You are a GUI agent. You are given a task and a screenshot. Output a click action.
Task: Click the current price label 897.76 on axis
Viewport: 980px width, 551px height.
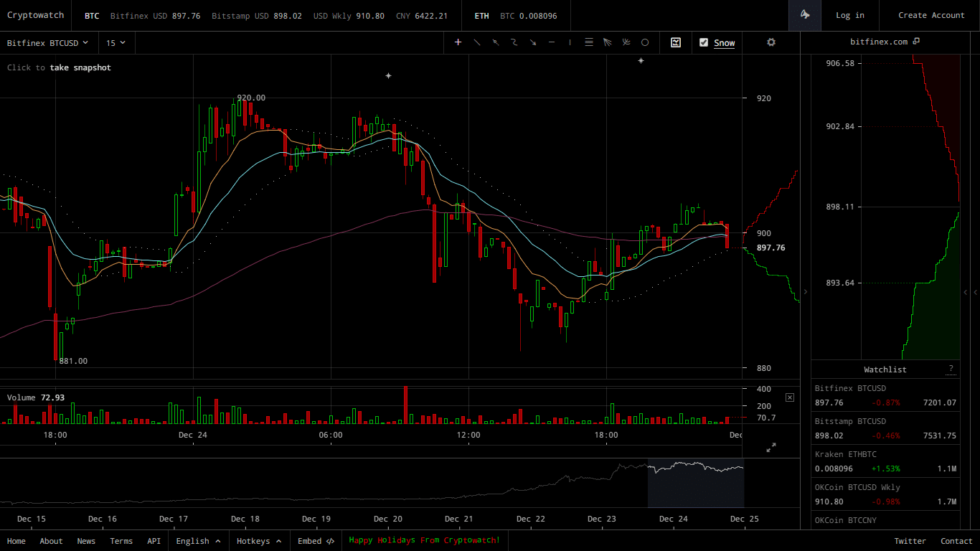click(x=771, y=248)
